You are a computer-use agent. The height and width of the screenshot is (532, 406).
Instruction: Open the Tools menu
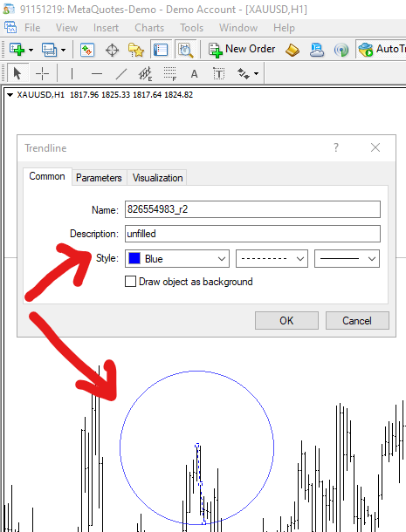[x=191, y=28]
